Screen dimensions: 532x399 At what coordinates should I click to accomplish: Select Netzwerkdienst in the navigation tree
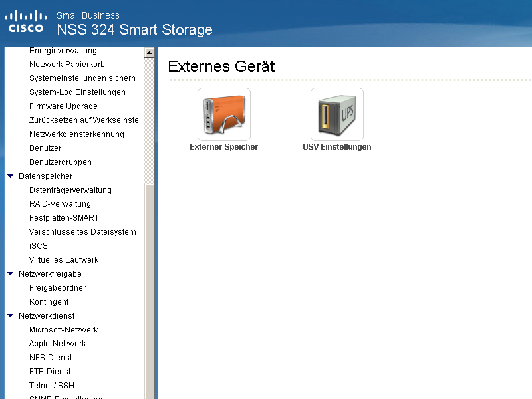click(x=47, y=315)
